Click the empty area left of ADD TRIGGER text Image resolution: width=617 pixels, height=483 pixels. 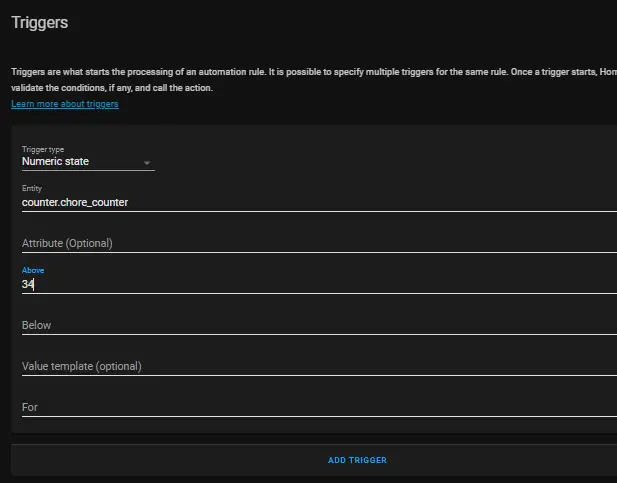click(169, 460)
